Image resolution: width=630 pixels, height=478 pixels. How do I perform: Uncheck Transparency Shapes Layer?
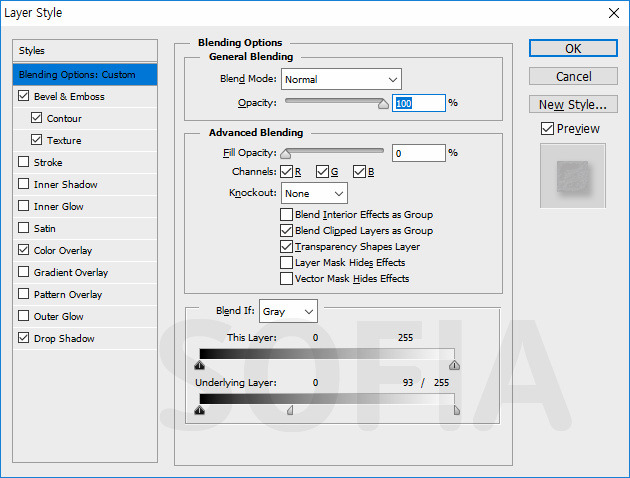(x=286, y=246)
